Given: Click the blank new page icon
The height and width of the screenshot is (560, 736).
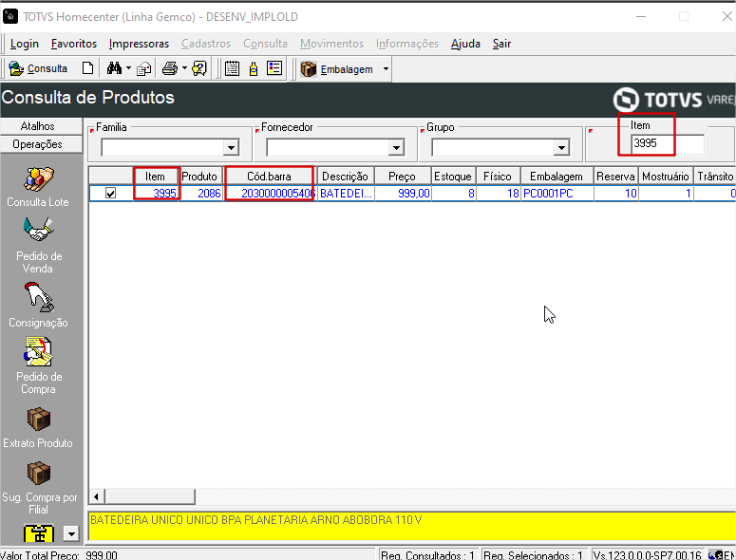Looking at the screenshot, I should click(x=87, y=68).
